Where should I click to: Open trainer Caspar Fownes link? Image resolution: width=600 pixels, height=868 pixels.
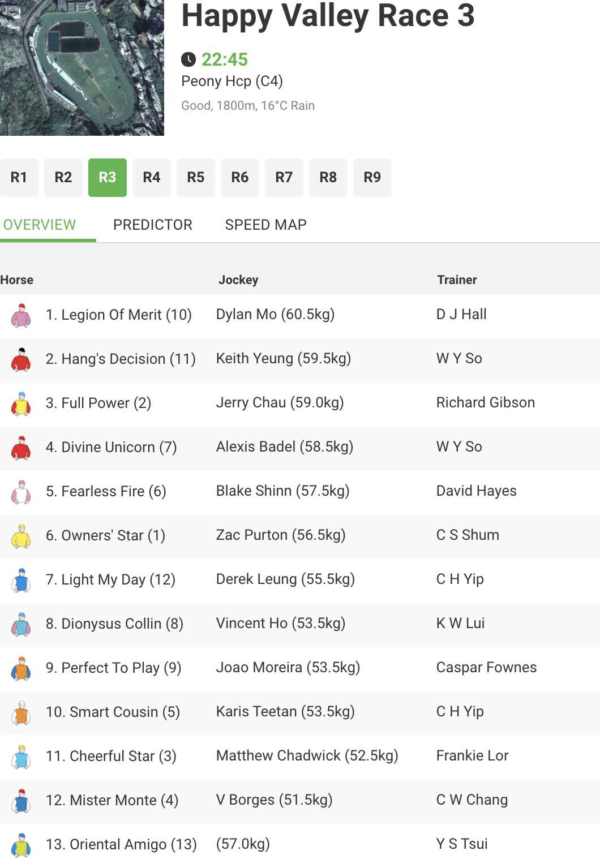point(486,667)
